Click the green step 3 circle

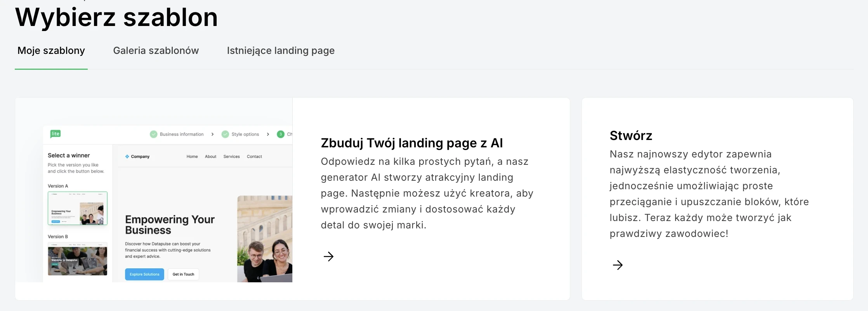click(x=281, y=134)
